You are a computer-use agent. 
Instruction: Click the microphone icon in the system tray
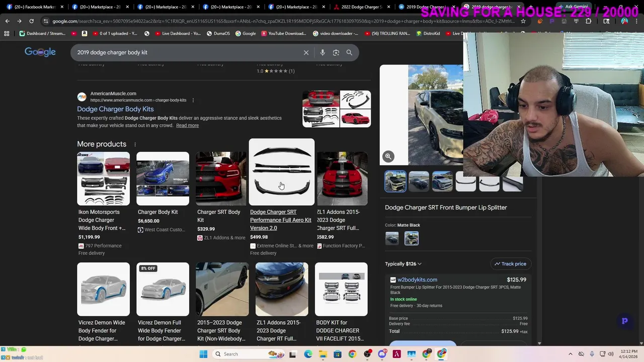coord(592,354)
